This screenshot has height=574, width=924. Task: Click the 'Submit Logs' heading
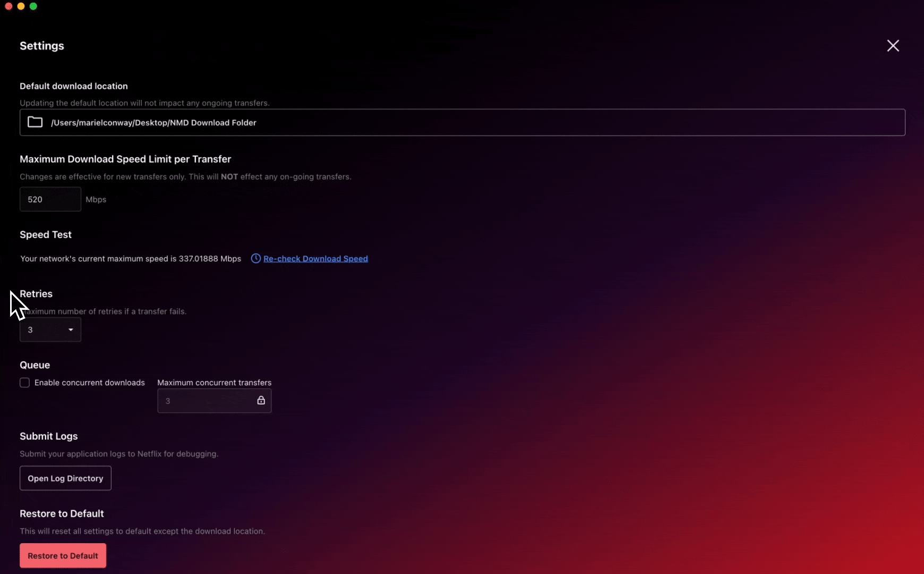[49, 436]
